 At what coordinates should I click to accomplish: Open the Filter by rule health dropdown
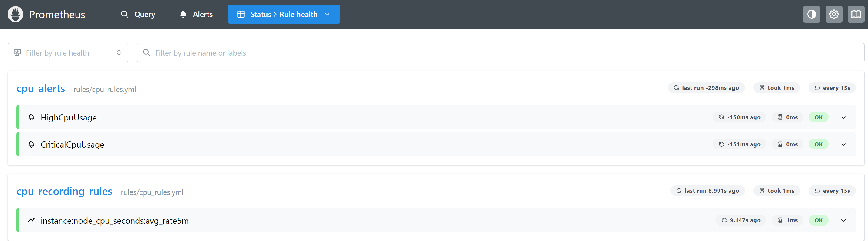point(68,53)
